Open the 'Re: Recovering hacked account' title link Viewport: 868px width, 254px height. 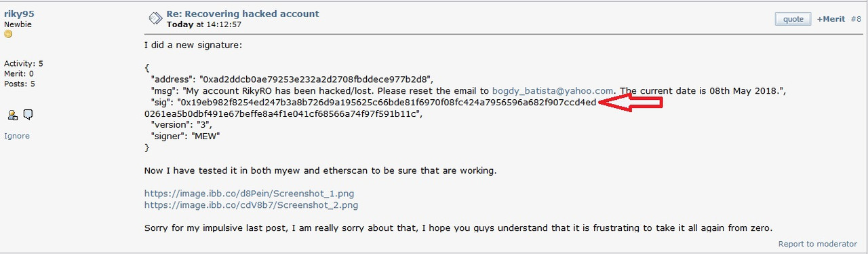(x=243, y=14)
